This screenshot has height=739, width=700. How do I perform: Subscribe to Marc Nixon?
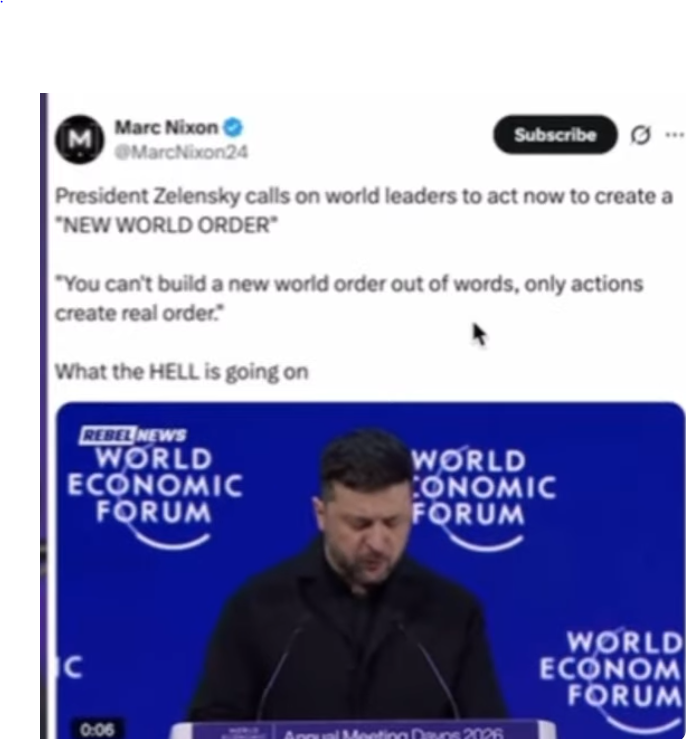[555, 135]
